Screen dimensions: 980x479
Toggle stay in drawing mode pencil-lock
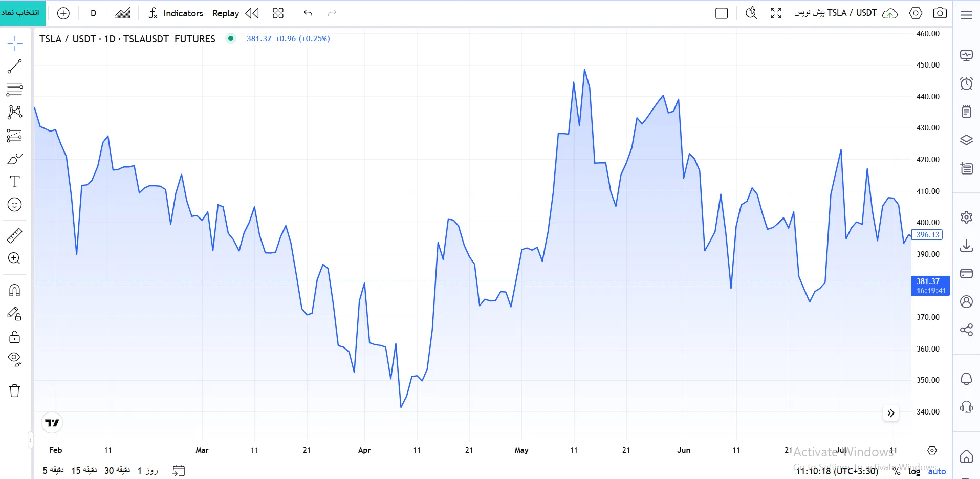click(15, 314)
